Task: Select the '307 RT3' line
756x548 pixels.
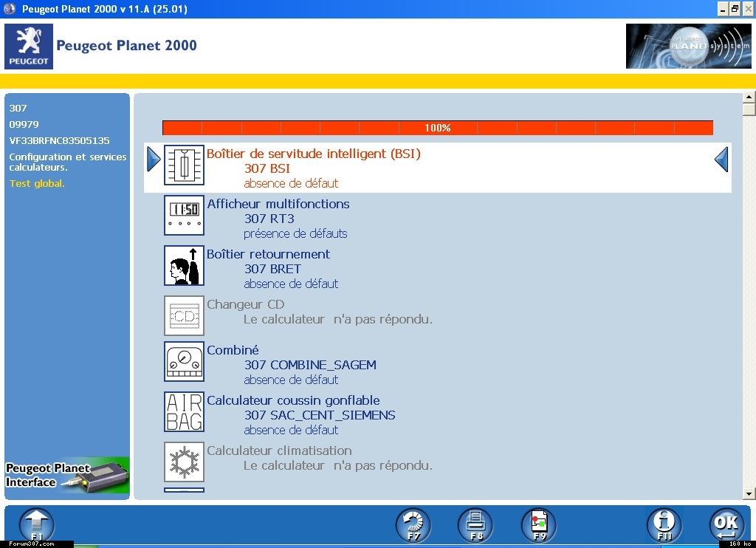Action: pyautogui.click(x=269, y=219)
